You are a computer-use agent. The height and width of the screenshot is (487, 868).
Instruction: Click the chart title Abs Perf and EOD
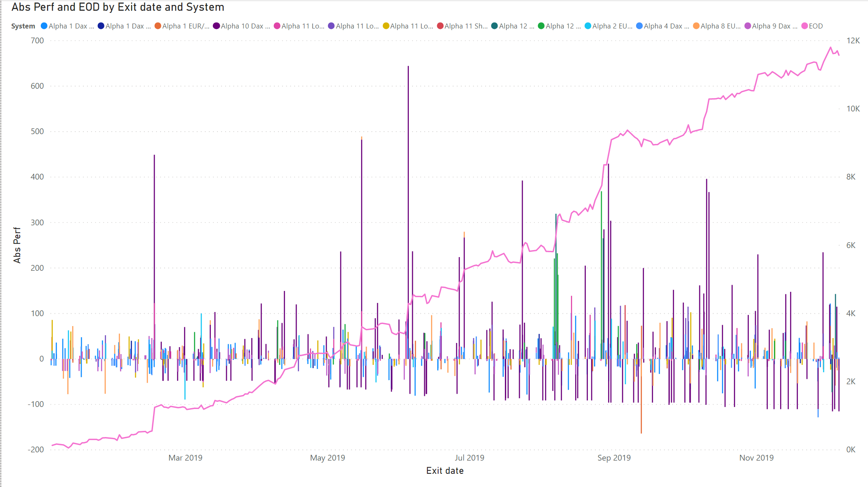tap(118, 7)
